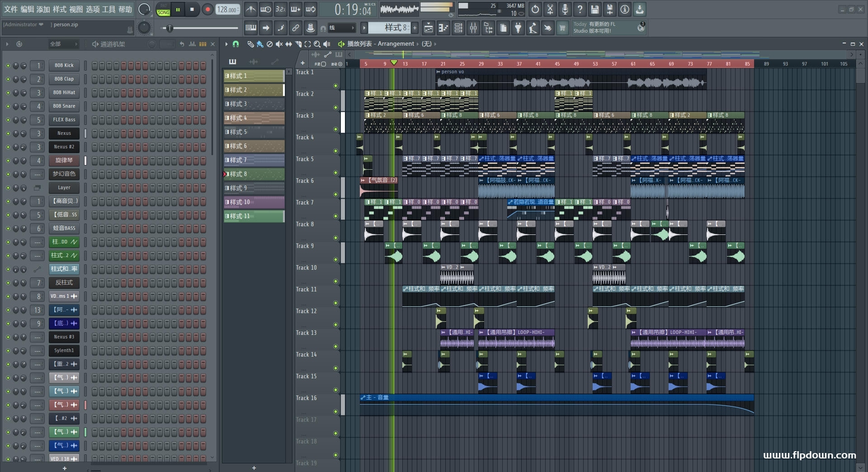Toggle the 808 Kick channel mute LED
The image size is (868, 472).
(8, 66)
